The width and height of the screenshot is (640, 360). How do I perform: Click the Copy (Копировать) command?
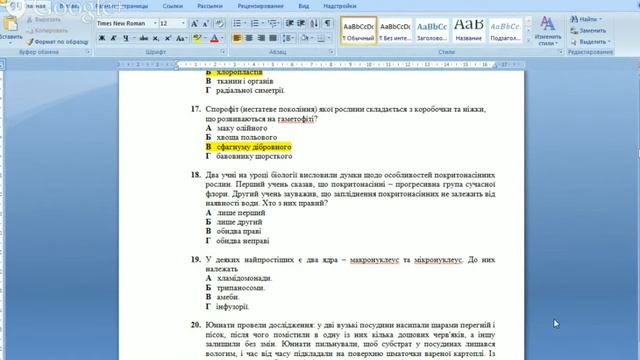[x=47, y=31]
